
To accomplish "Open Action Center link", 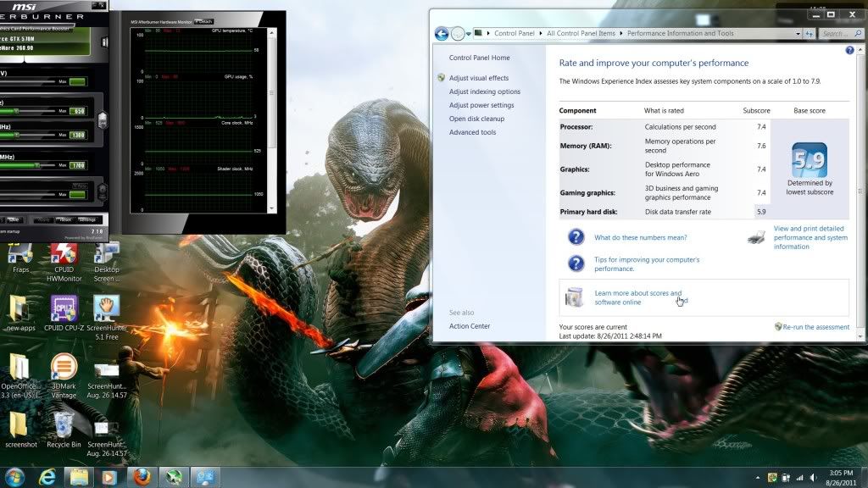I will [x=470, y=326].
